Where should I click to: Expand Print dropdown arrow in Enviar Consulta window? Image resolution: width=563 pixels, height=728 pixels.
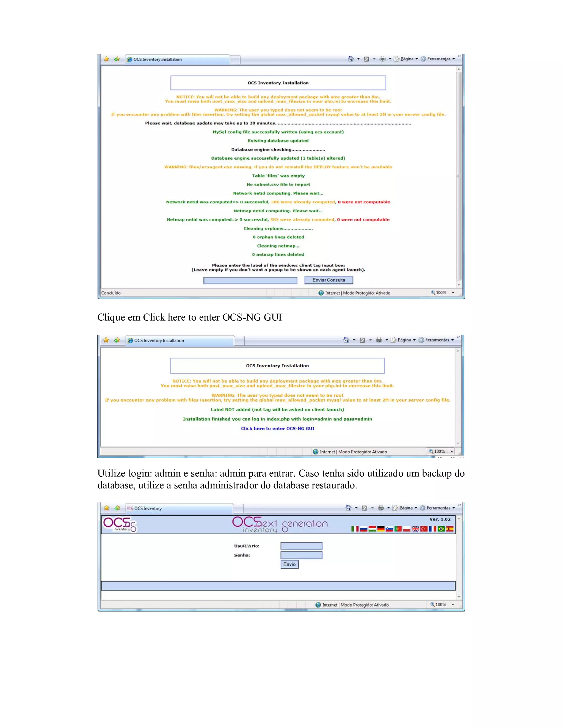(x=390, y=59)
